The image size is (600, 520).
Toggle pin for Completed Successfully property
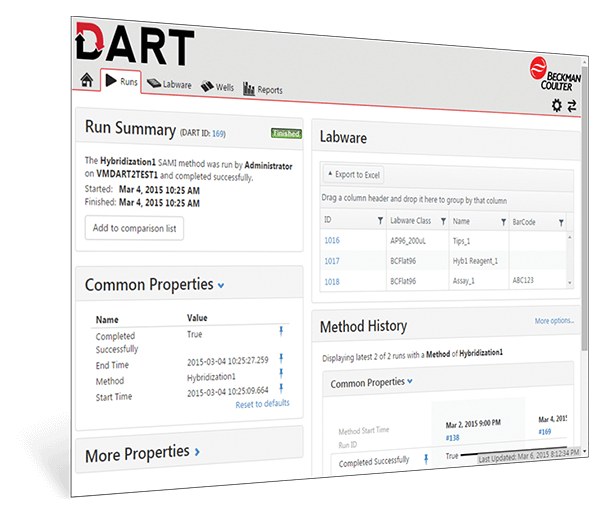(281, 331)
